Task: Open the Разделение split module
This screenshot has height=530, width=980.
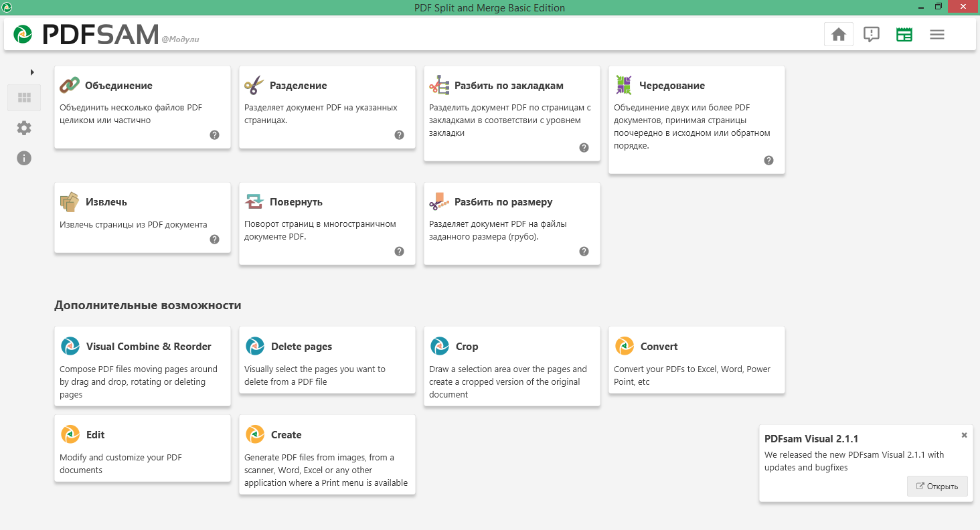Action: [327, 107]
